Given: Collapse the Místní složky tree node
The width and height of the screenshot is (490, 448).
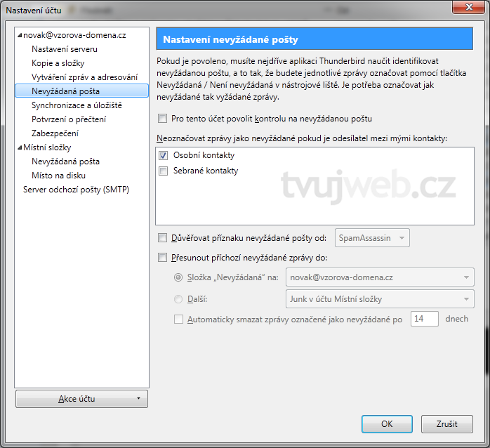Looking at the screenshot, I should (20, 147).
